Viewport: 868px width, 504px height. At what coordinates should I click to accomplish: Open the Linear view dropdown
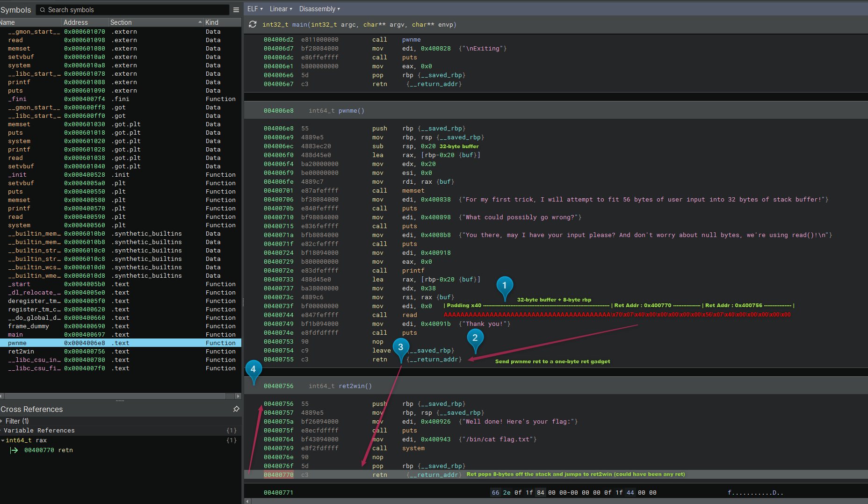[281, 9]
